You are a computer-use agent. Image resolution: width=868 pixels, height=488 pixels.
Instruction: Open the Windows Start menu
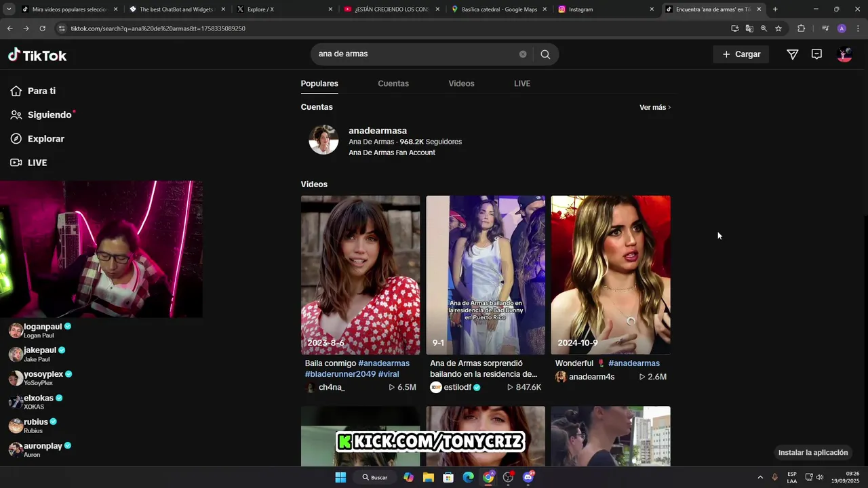tap(340, 477)
